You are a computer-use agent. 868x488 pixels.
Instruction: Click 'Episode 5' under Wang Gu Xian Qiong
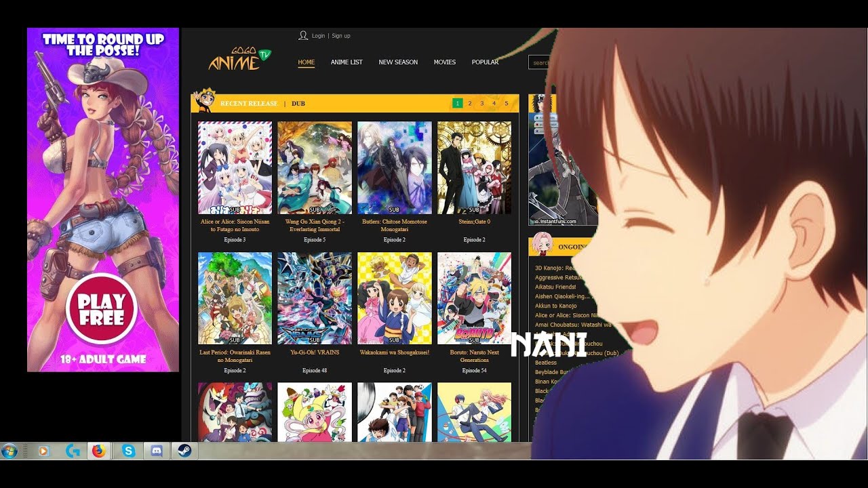[315, 240]
